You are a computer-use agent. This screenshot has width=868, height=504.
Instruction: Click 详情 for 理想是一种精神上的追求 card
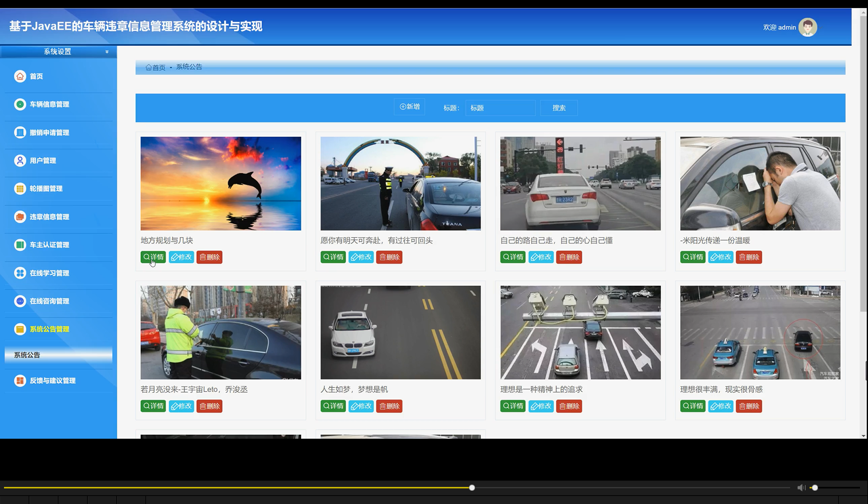tap(513, 406)
